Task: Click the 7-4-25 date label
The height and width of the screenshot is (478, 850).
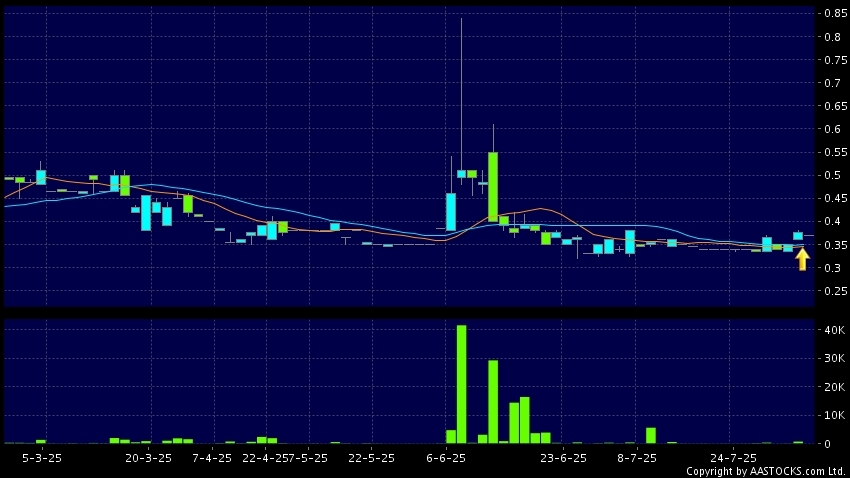Action: 212,458
